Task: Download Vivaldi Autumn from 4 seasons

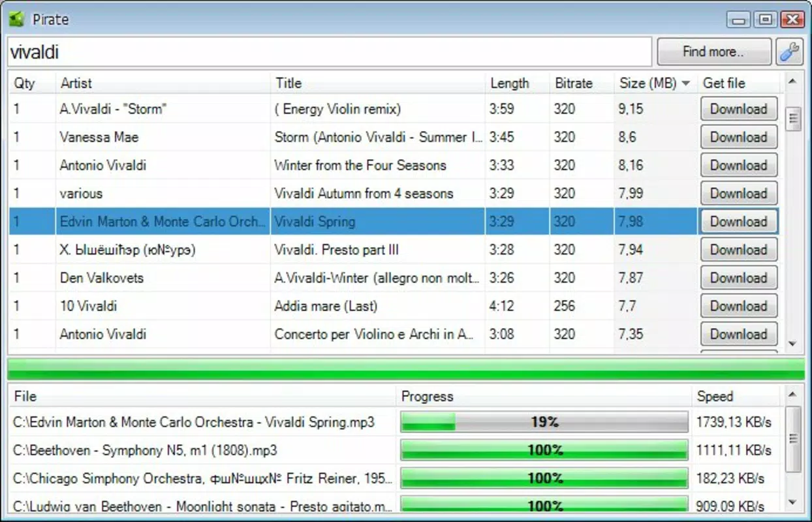Action: pyautogui.click(x=739, y=194)
